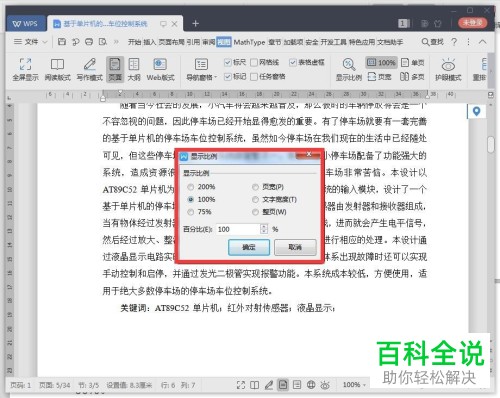The width and height of the screenshot is (500, 398).
Task: Cancel the zoom dialog with 取消
Action: pyautogui.click(x=295, y=247)
